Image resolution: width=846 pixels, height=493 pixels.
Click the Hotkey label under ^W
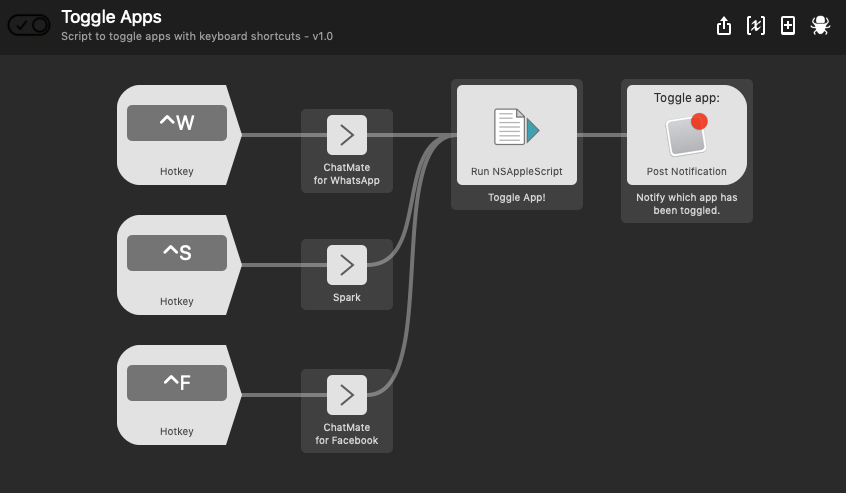point(177,172)
